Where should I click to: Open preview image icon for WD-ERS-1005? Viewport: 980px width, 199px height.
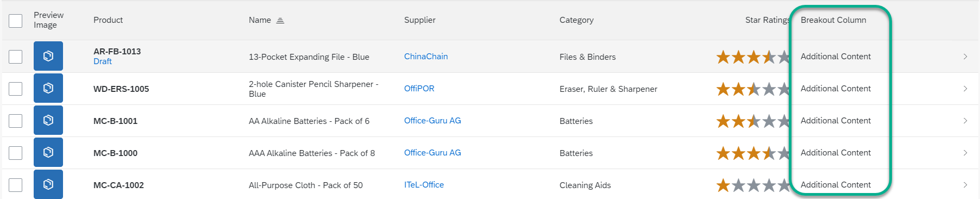point(48,88)
